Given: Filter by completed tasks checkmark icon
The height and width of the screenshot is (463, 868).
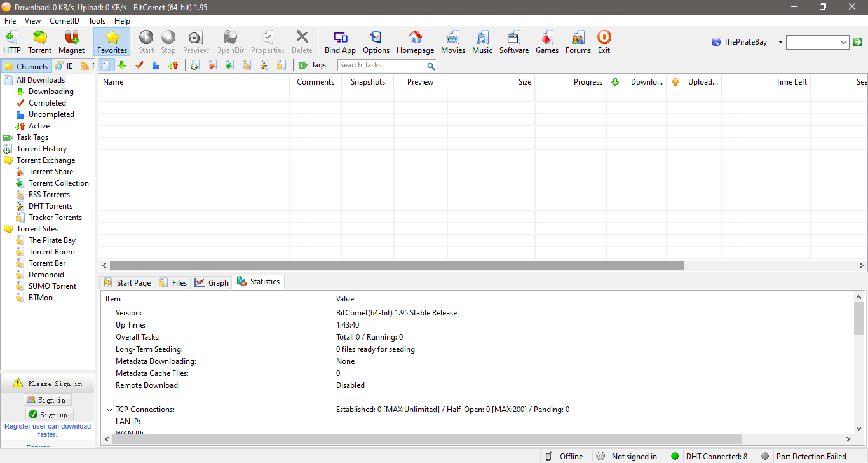Looking at the screenshot, I should coord(139,65).
